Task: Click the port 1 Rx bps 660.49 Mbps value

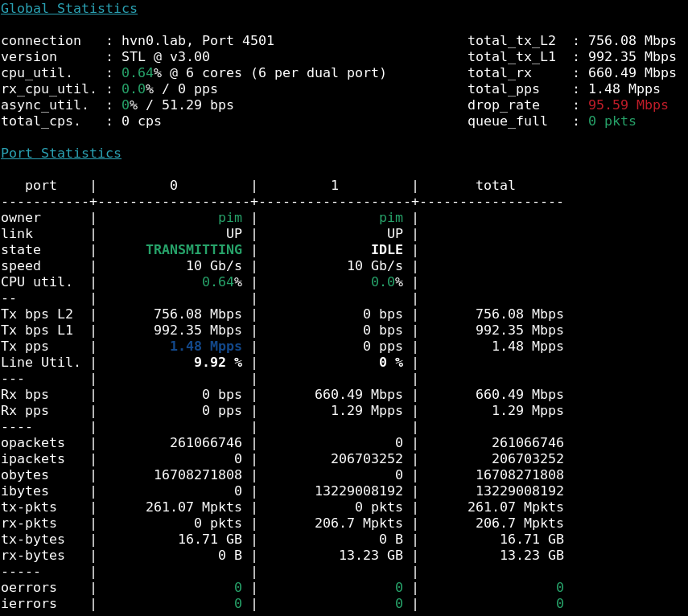Action: tap(358, 395)
